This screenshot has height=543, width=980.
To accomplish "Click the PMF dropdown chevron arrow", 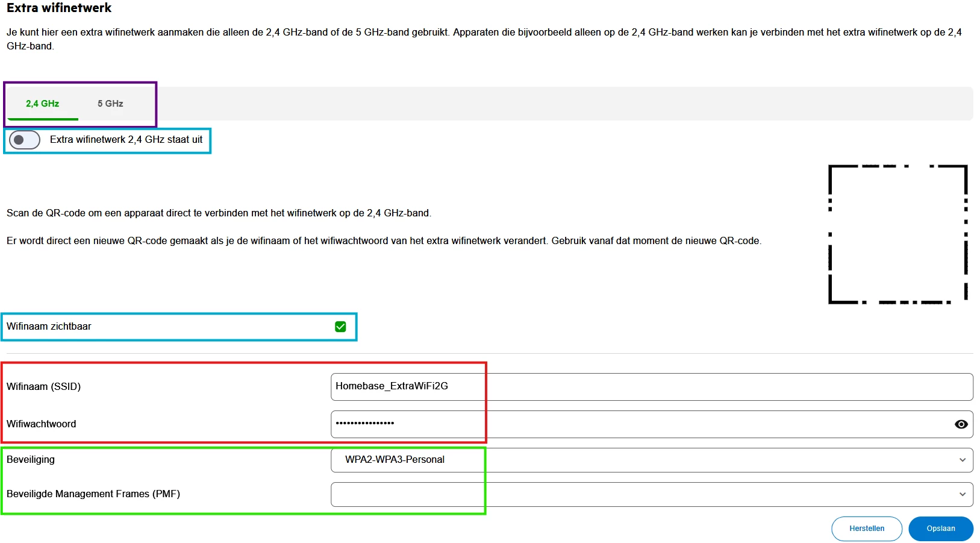I will tap(963, 494).
